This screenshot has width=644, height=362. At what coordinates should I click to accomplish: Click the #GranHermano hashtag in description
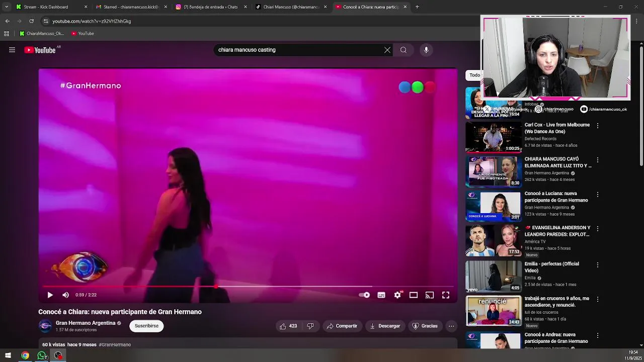(115, 345)
